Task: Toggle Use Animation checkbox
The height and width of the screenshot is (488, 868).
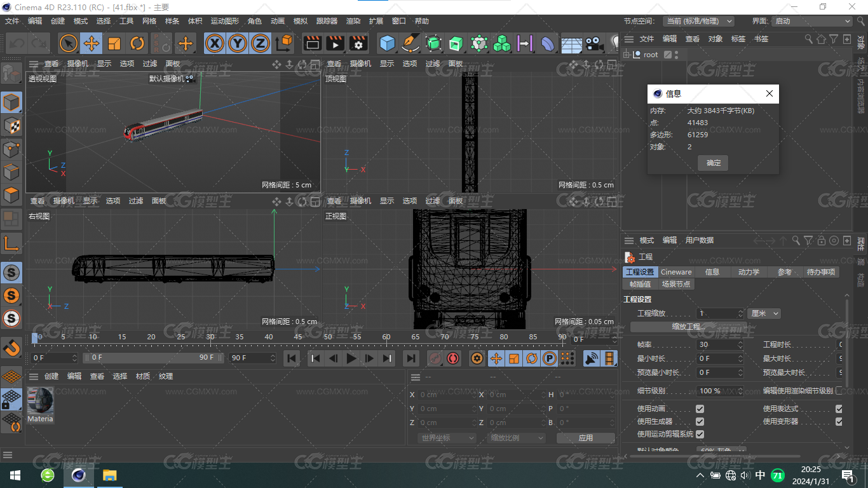Action: point(700,409)
